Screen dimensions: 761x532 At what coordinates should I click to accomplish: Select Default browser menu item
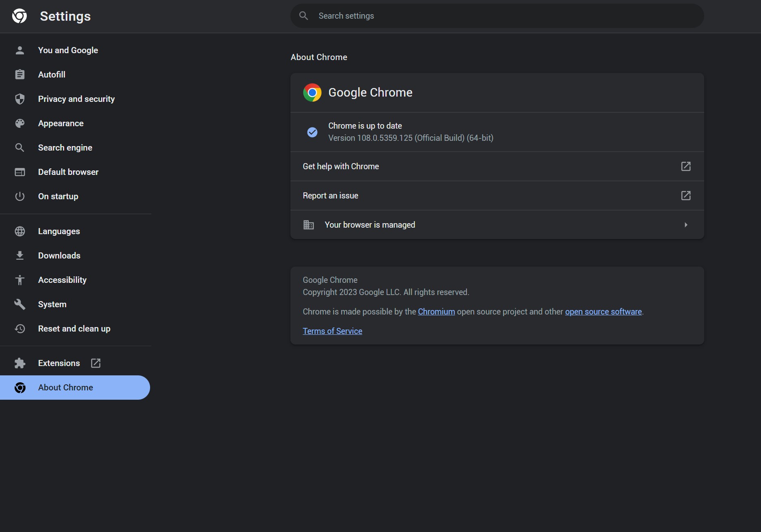tap(75, 172)
